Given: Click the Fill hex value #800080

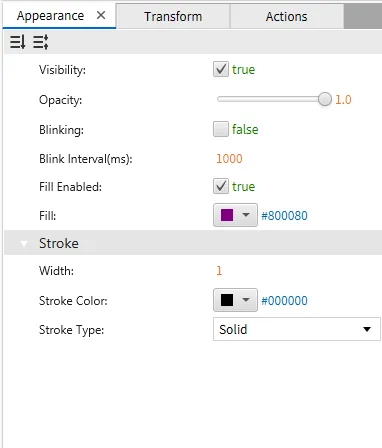Looking at the screenshot, I should (x=284, y=216).
